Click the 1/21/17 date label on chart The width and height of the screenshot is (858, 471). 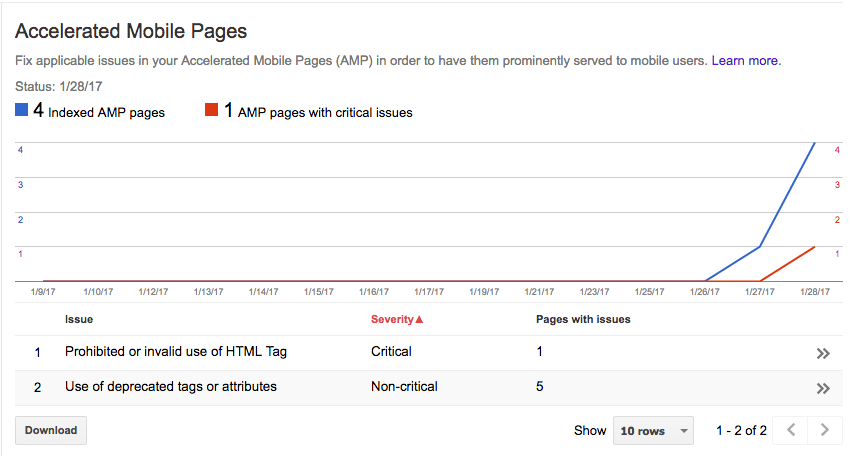[x=539, y=292]
